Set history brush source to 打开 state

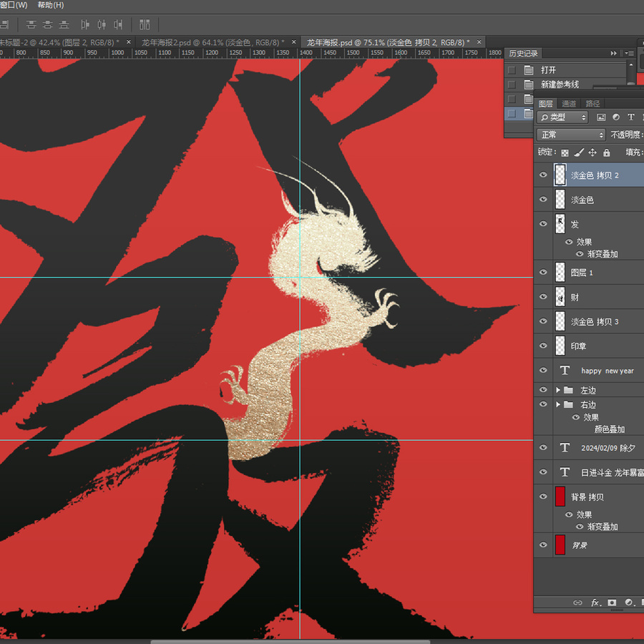[512, 70]
